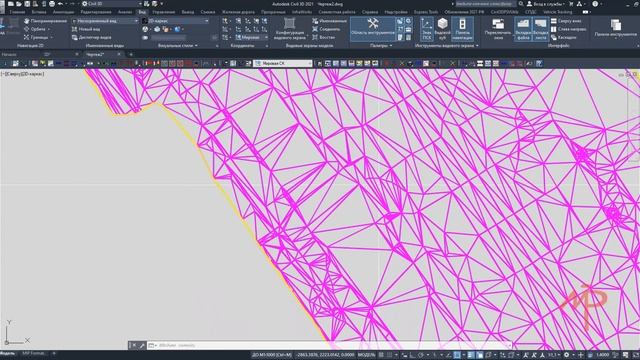Expand the Визуальные стили panel
The image size is (640, 360).
click(178, 46)
